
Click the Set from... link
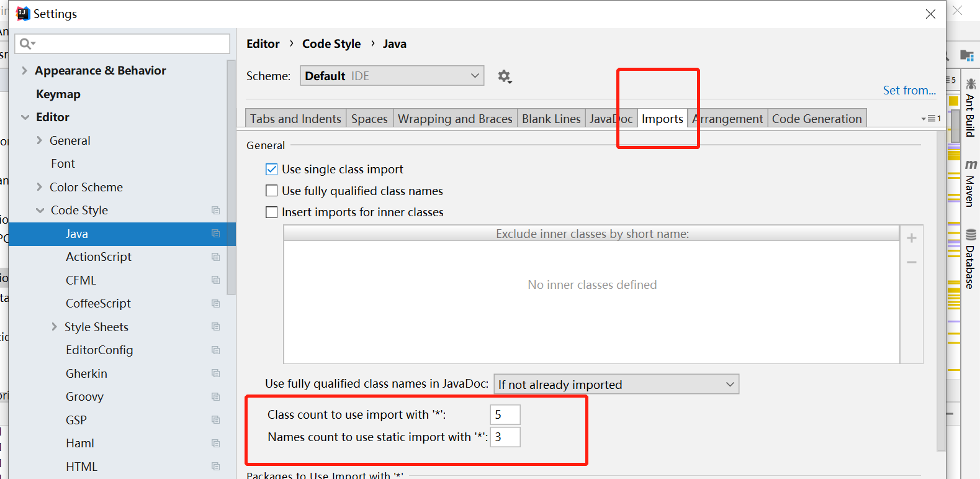(x=909, y=90)
